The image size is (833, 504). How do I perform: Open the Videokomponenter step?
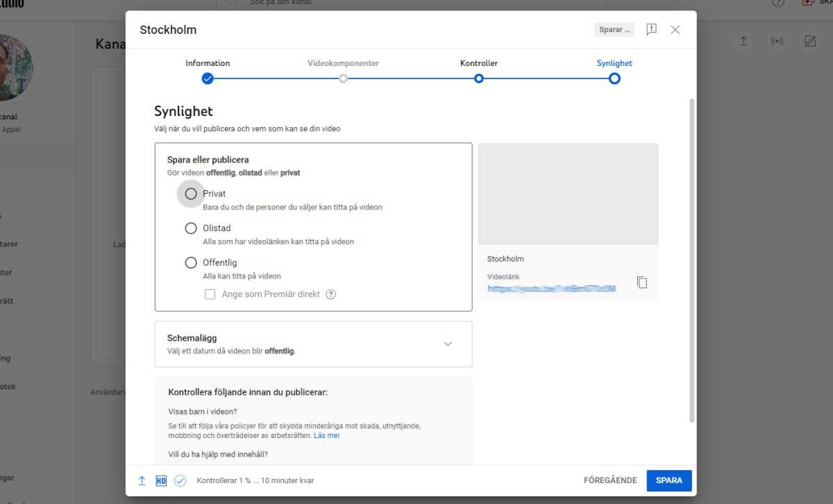point(343,78)
